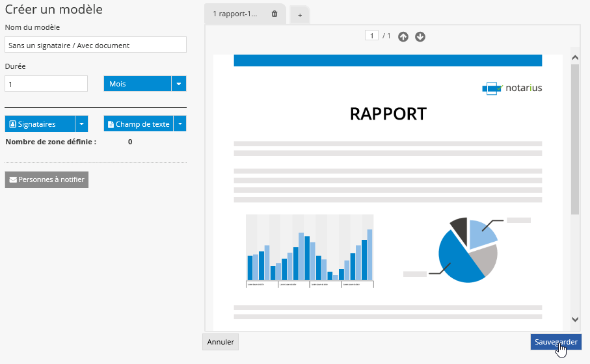Open Personnes à notifier

[x=47, y=179]
